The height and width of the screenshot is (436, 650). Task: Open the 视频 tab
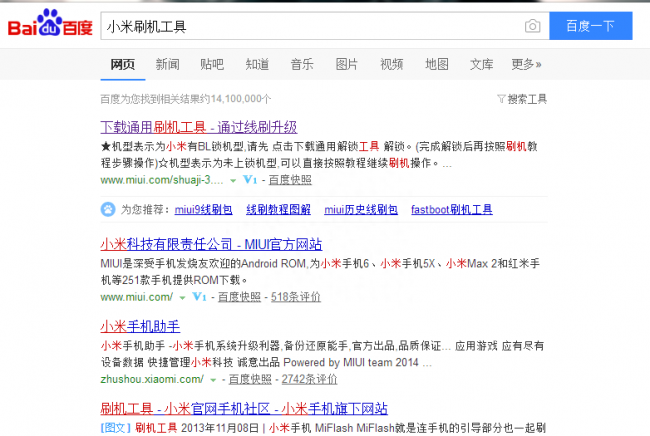pos(392,64)
